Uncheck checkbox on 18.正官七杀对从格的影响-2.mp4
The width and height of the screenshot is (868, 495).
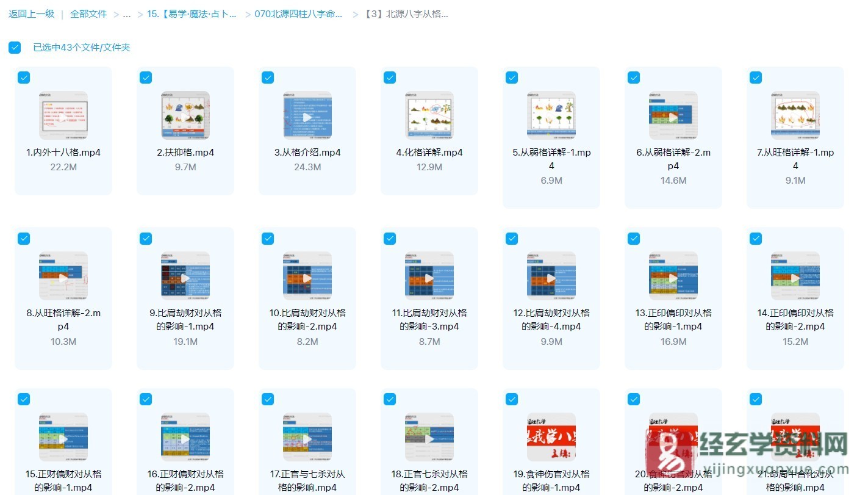(390, 399)
